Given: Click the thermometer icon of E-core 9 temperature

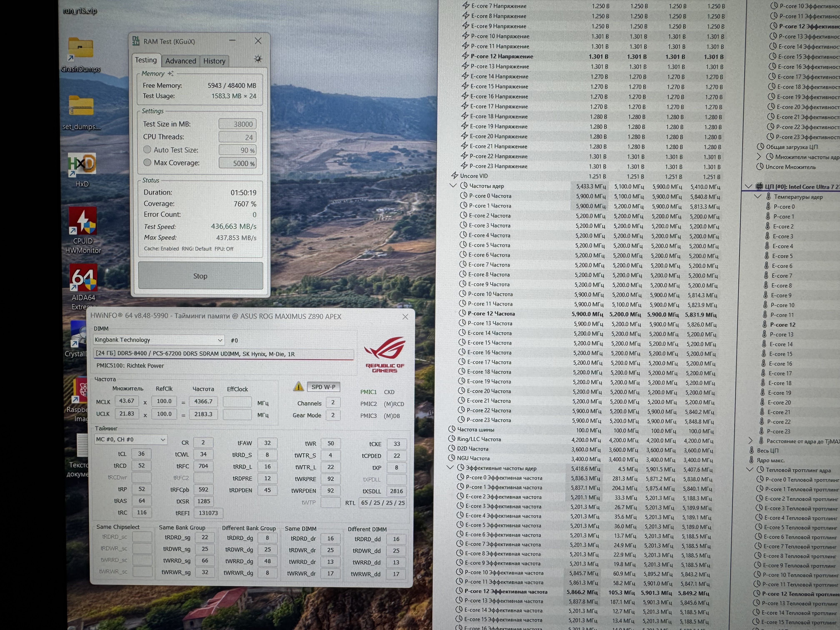Looking at the screenshot, I should tap(766, 295).
